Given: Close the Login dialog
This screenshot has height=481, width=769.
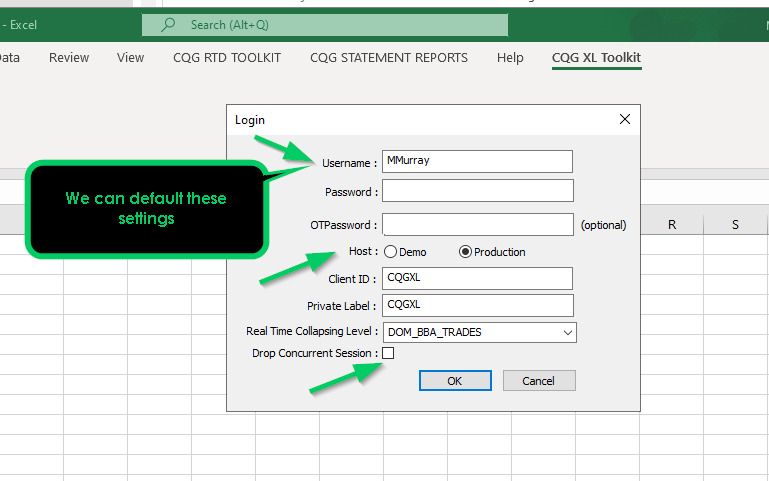Looking at the screenshot, I should [x=624, y=119].
